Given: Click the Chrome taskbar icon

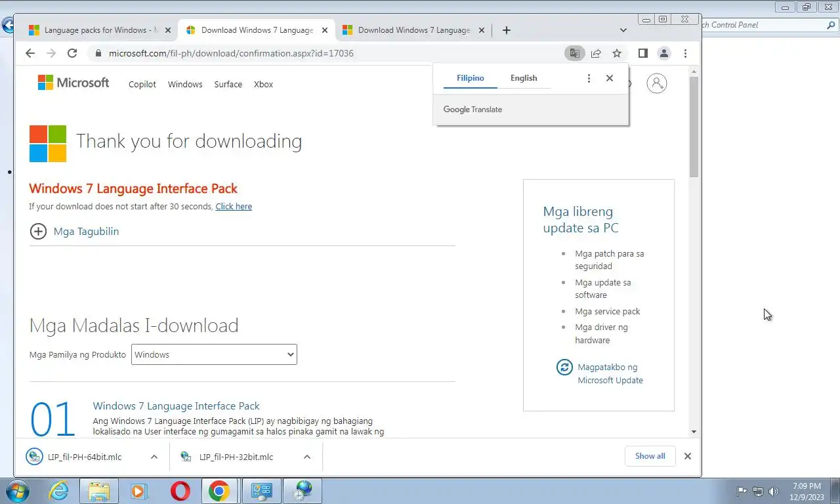Looking at the screenshot, I should click(x=220, y=491).
